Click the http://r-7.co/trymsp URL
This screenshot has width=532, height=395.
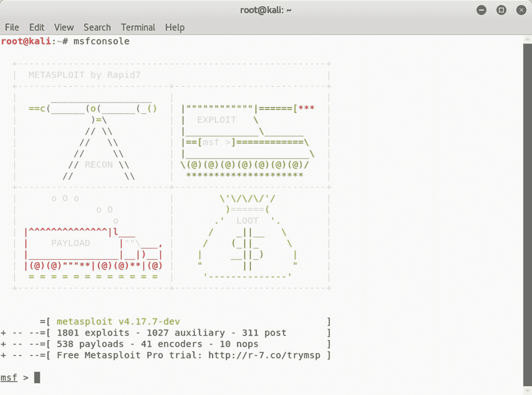(x=264, y=355)
